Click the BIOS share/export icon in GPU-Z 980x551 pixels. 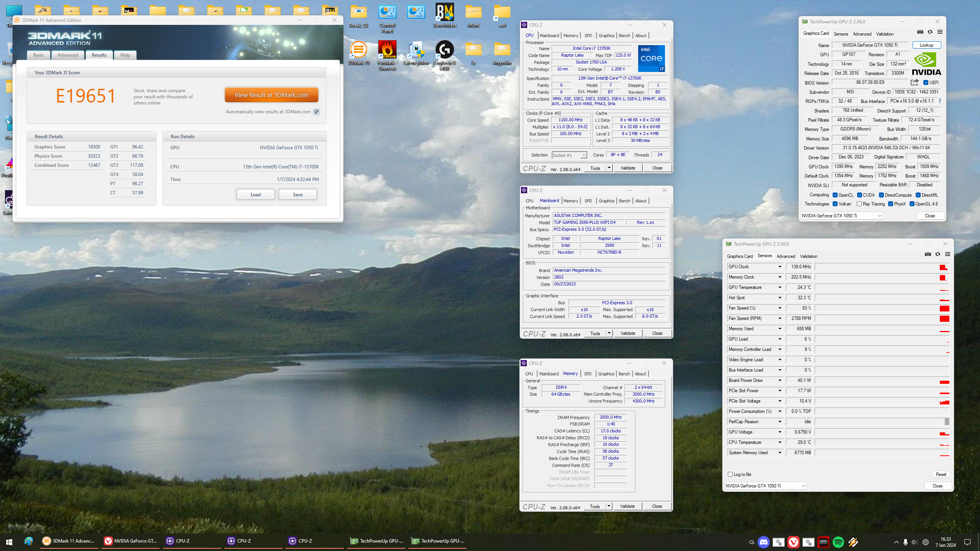[915, 82]
